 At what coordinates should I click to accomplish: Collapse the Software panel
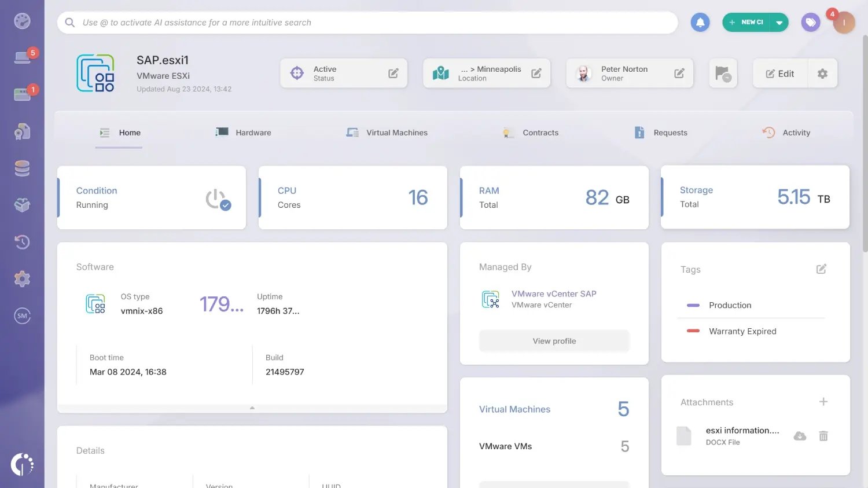[x=252, y=408]
